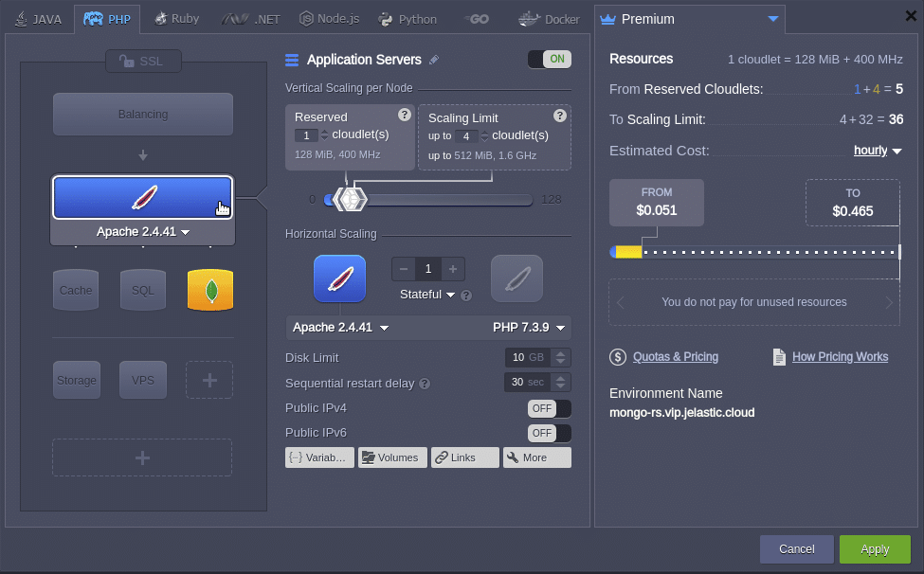The height and width of the screenshot is (574, 924).
Task: Add a VPS node
Action: (142, 381)
